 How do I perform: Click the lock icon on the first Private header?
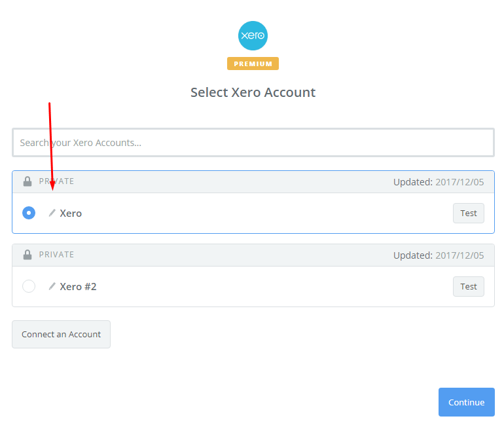27,181
